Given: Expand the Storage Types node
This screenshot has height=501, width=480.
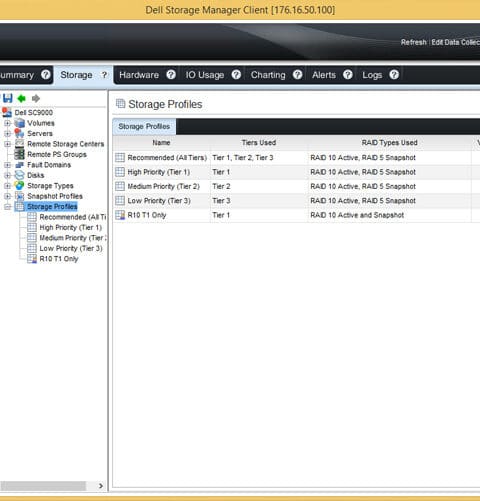Looking at the screenshot, I should (x=7, y=186).
